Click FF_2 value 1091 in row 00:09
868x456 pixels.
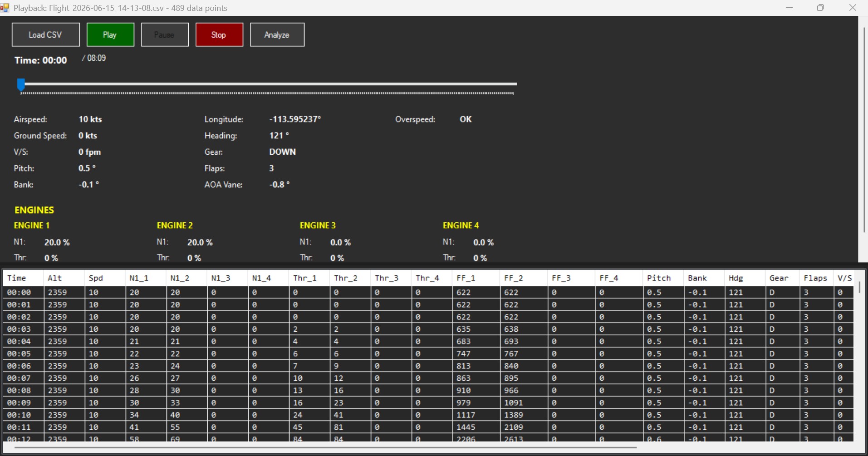524,403
